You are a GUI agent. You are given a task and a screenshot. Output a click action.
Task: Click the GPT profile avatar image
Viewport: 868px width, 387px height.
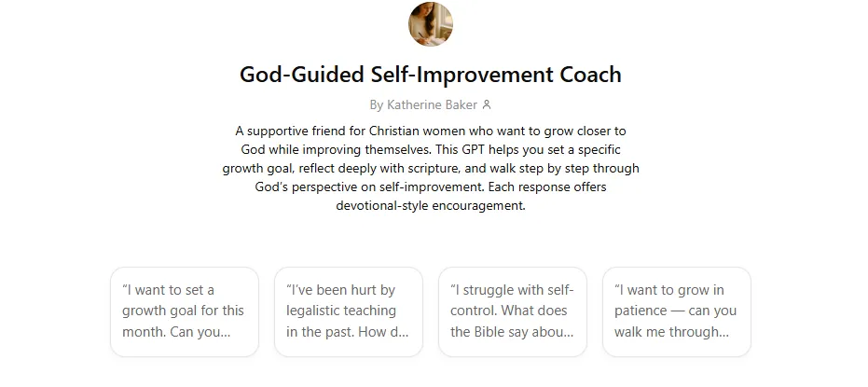pos(431,24)
